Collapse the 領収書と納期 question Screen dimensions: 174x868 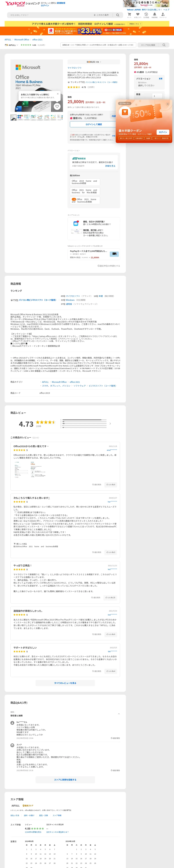pos(119,714)
